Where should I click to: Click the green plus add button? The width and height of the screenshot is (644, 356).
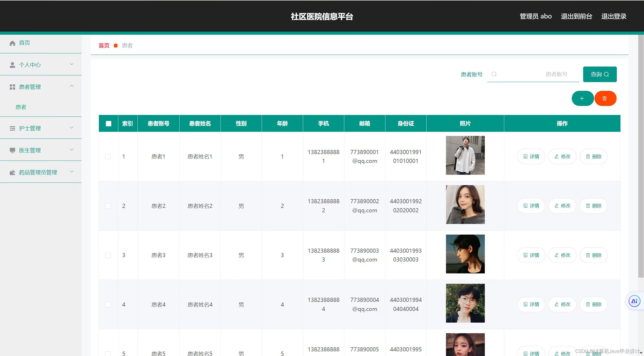click(582, 98)
